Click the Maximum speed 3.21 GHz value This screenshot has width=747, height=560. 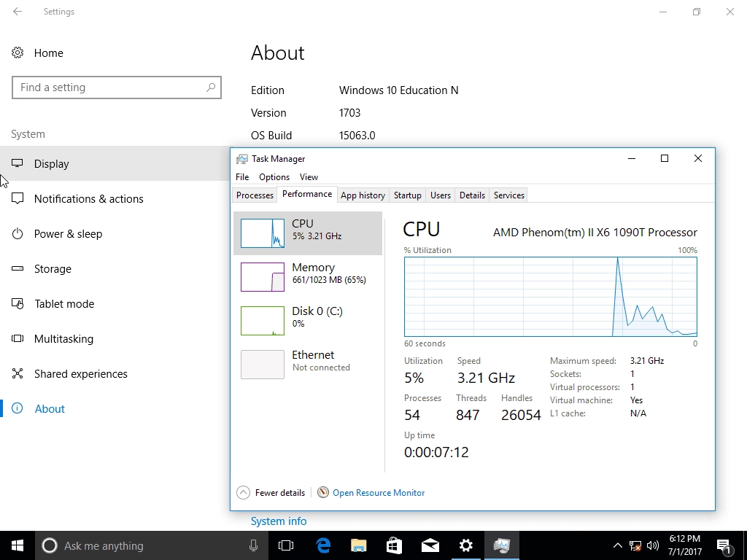click(647, 361)
